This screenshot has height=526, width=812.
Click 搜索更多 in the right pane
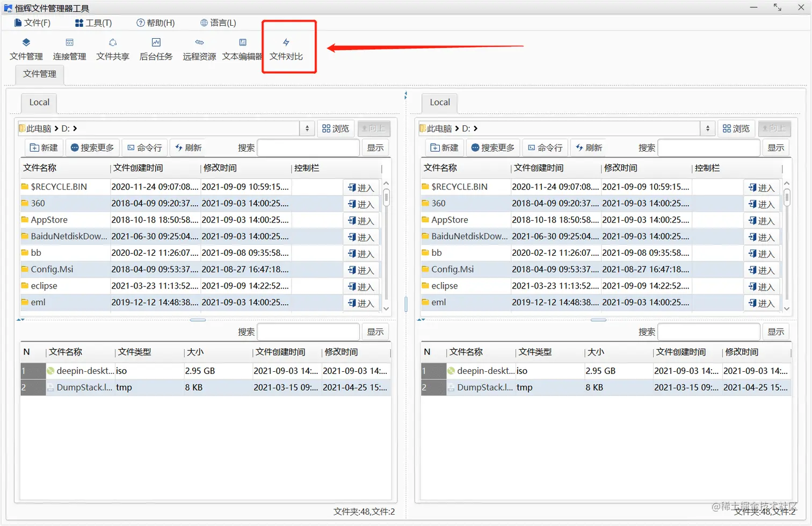[x=493, y=148]
